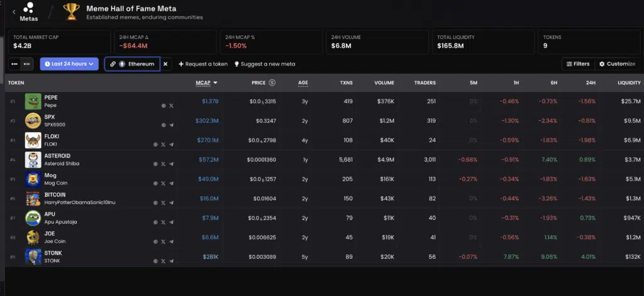Open STONK website globe icon
The image size is (644, 296).
pyautogui.click(x=156, y=261)
